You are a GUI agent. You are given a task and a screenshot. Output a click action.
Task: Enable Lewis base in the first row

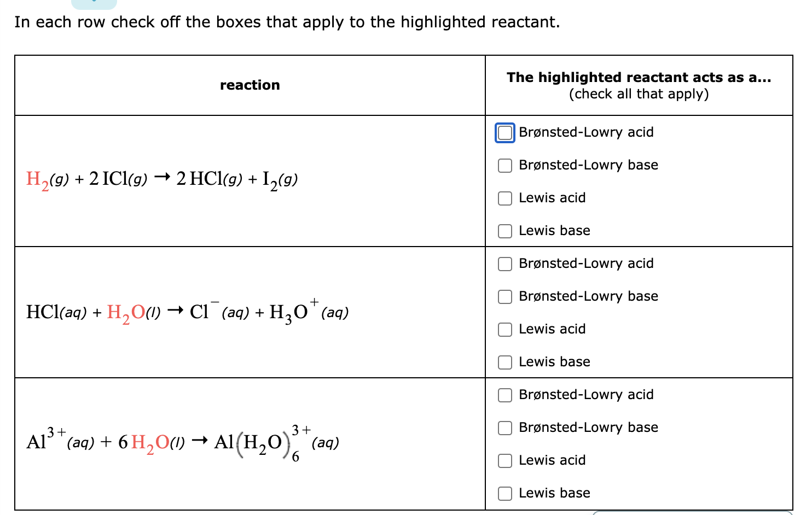[504, 231]
